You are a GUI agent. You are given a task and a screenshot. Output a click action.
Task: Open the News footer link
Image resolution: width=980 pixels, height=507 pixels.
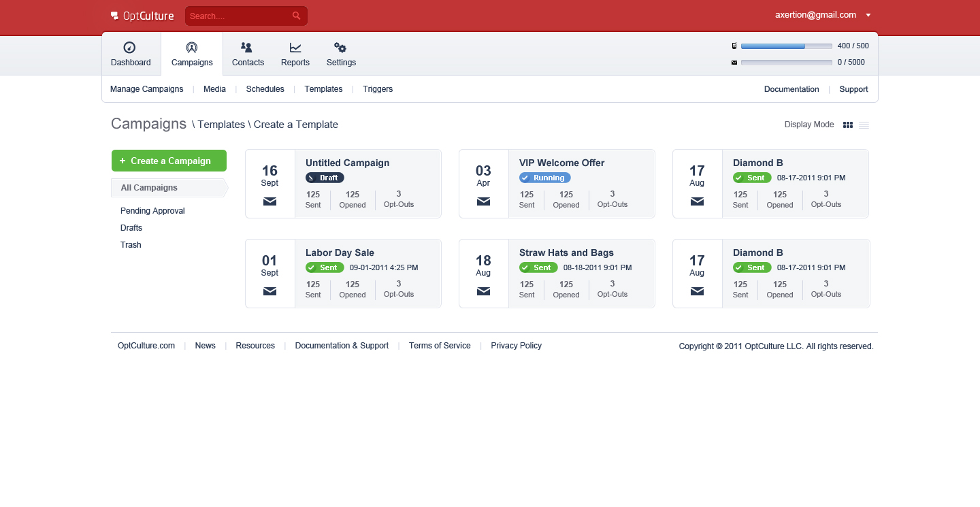click(205, 346)
